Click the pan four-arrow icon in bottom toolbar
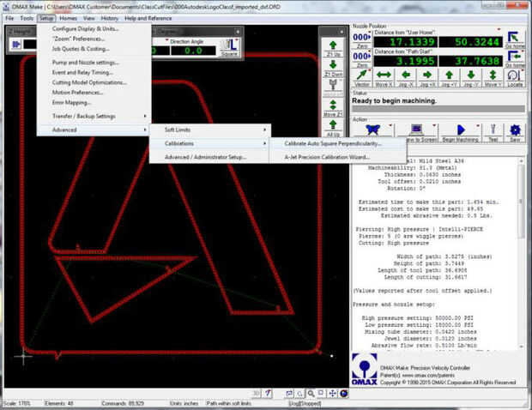This screenshot has width=532, height=410. 333,394
